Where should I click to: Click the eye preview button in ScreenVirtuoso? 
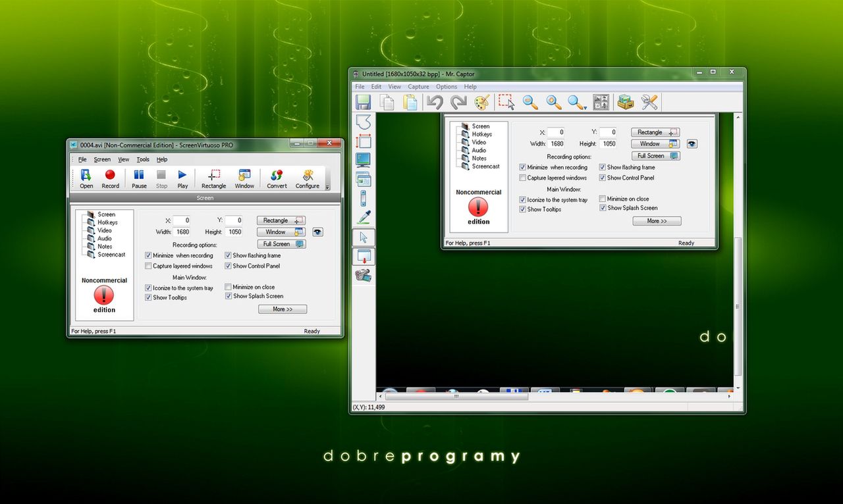tap(317, 232)
